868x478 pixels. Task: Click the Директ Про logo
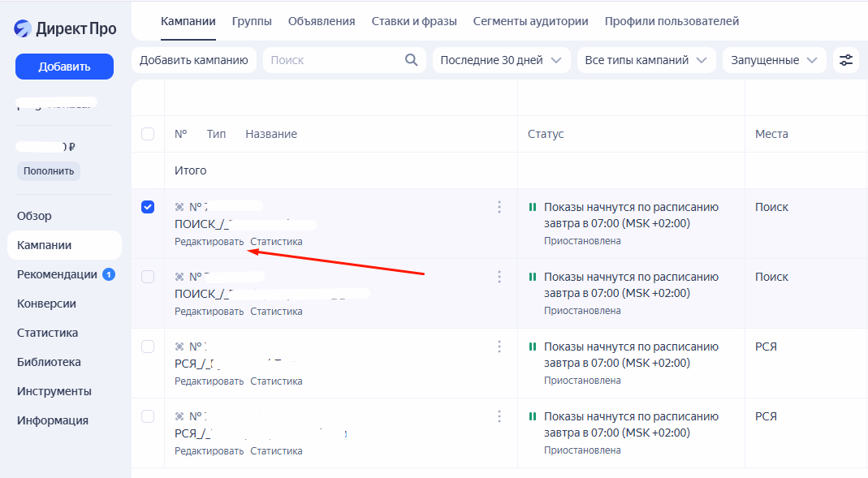pos(65,29)
